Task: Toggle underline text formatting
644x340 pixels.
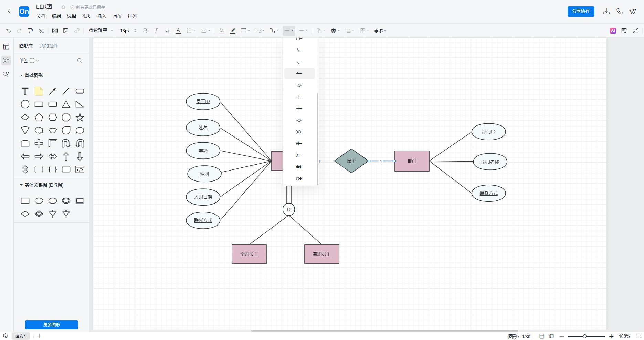Action: pos(167,31)
